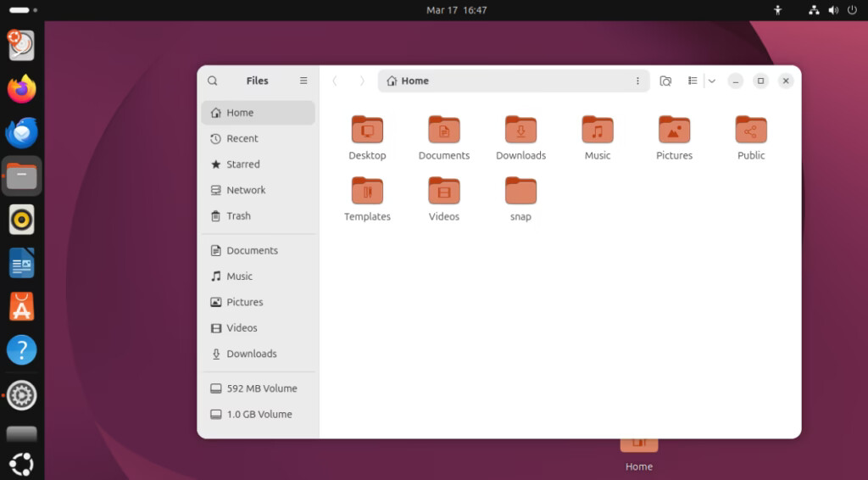Launch Firefox from the dock
The height and width of the screenshot is (480, 868).
[x=22, y=89]
